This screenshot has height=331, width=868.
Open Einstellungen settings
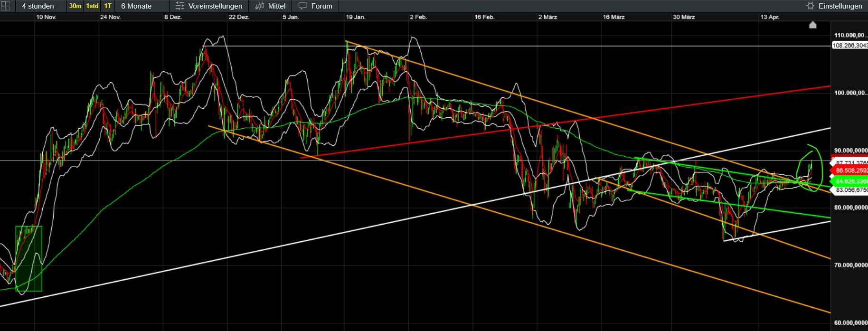click(840, 6)
